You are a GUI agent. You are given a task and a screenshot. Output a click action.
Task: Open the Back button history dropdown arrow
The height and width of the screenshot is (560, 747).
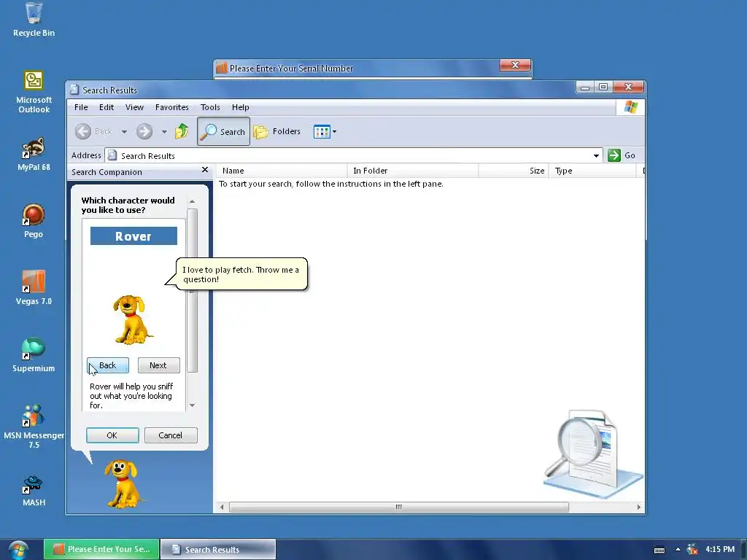point(124,131)
